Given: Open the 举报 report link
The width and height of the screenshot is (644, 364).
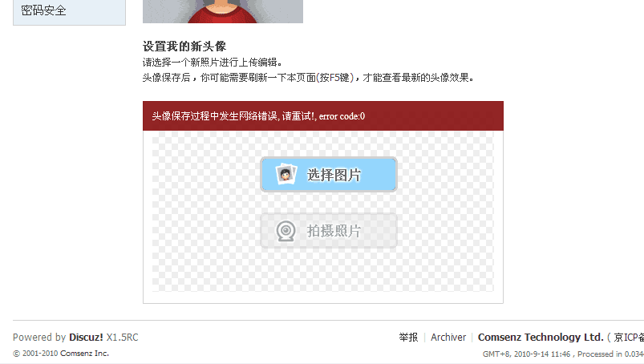Looking at the screenshot, I should tap(408, 338).
